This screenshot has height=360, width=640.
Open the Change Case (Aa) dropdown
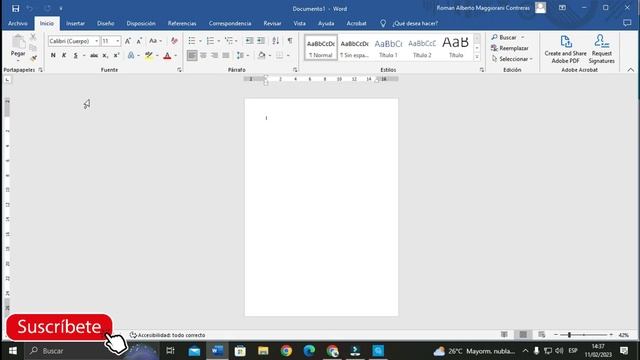[155, 41]
